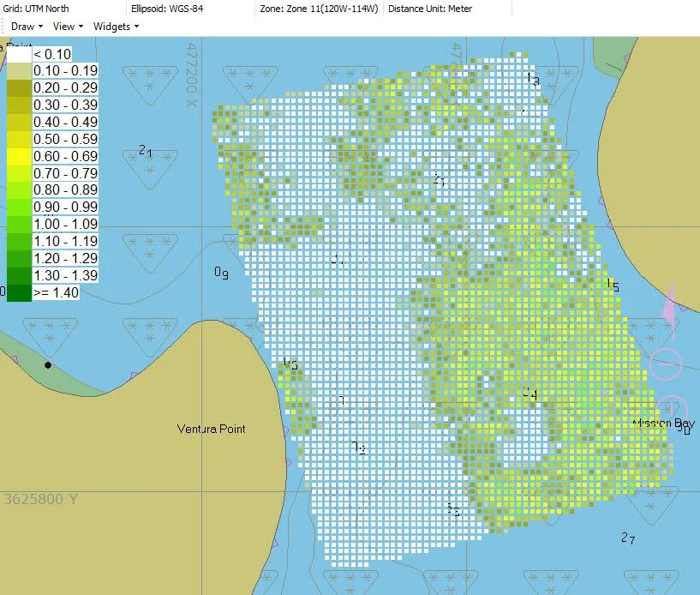The height and width of the screenshot is (595, 700).
Task: Click the Distance Unit: Meter field
Action: tap(430, 9)
